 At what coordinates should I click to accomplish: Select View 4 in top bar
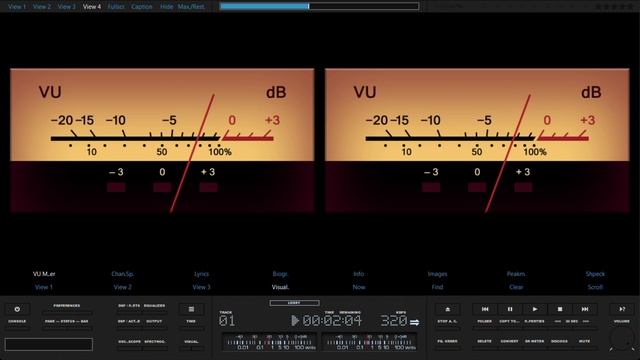(x=92, y=7)
